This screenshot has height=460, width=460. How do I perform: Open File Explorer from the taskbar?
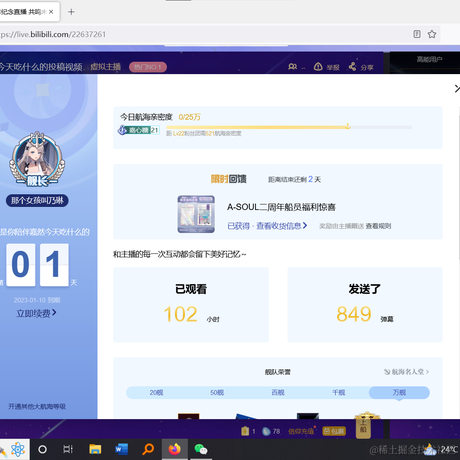coord(95,449)
